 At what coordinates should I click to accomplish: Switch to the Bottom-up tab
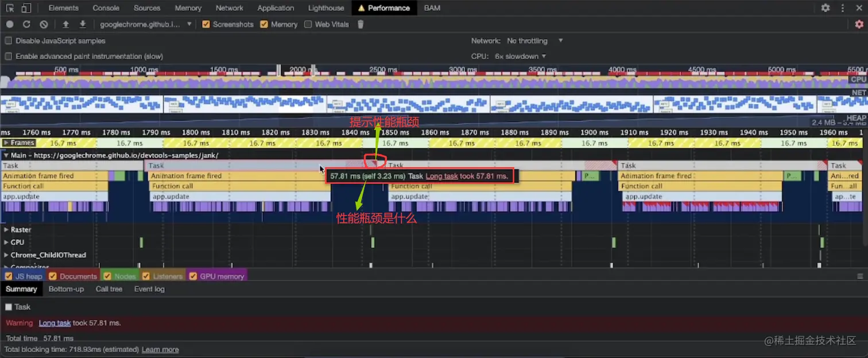pyautogui.click(x=66, y=289)
